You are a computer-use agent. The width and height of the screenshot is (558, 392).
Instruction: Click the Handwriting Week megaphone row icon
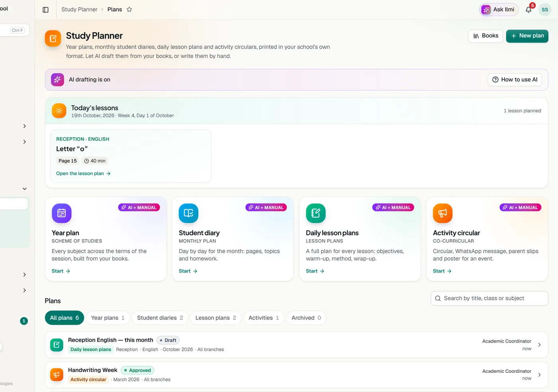57,375
